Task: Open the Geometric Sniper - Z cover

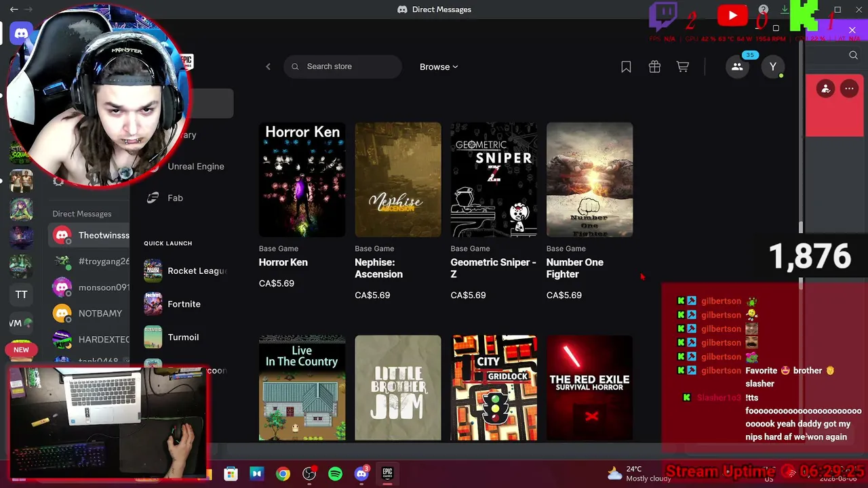Action: pyautogui.click(x=494, y=180)
